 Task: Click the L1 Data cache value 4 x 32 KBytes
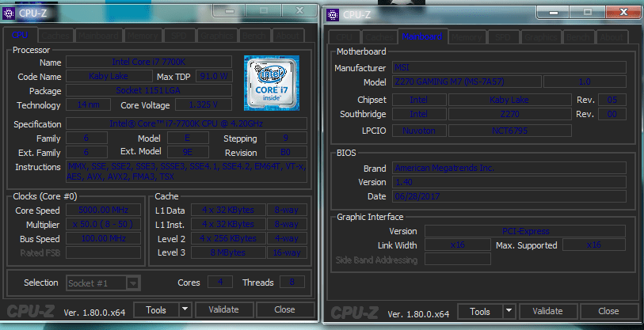point(228,210)
